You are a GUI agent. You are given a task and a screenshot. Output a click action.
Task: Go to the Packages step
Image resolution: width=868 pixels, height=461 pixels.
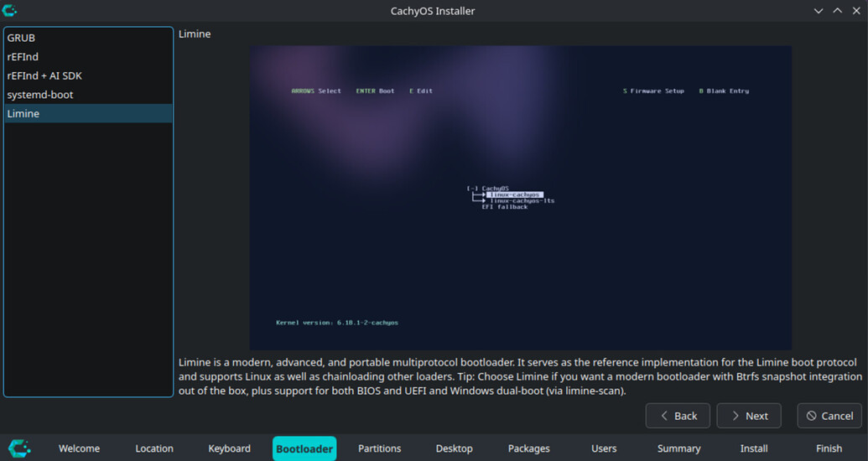(529, 448)
